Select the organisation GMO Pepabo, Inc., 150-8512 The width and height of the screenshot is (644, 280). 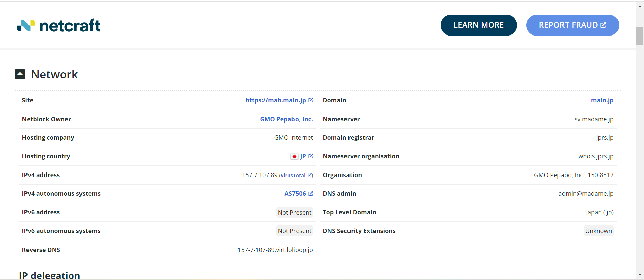tap(574, 175)
